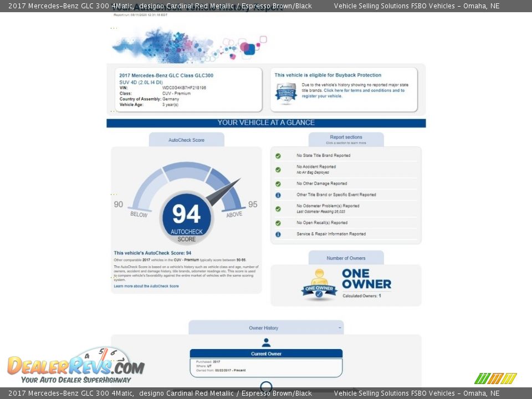Image resolution: width=532 pixels, height=399 pixels.
Task: Open the Report sections tab
Action: tap(346, 140)
